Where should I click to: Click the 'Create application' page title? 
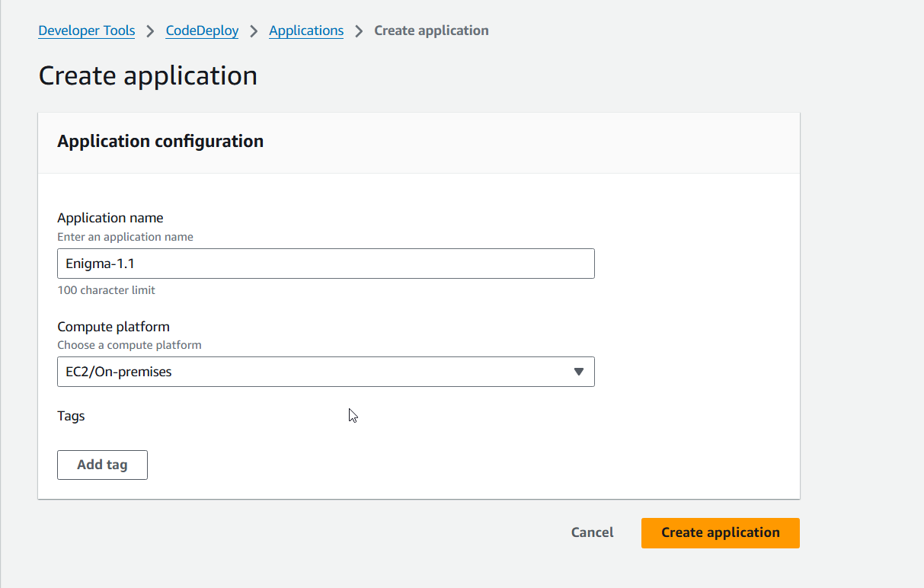pos(148,76)
